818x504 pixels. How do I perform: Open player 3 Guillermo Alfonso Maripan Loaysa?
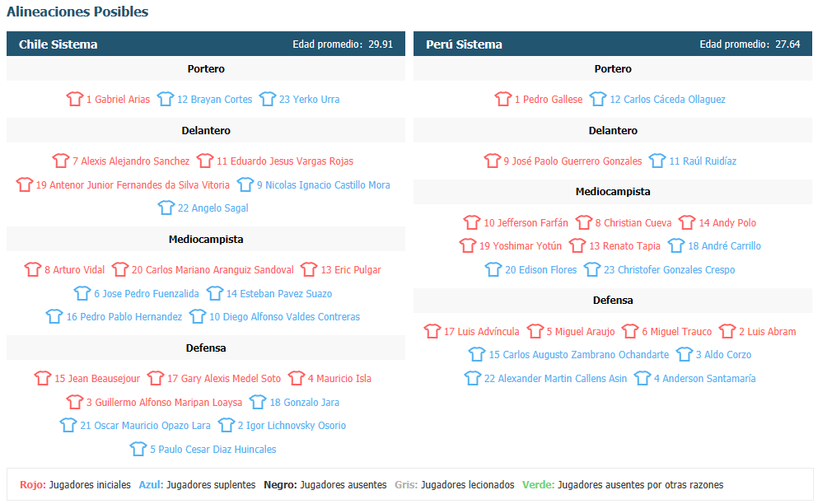pos(164,402)
